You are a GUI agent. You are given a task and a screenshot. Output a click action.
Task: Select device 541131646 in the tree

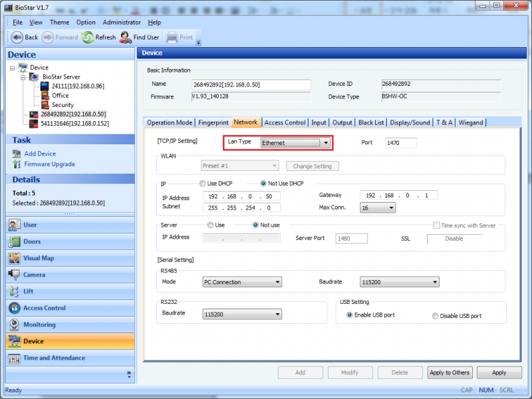click(x=74, y=124)
